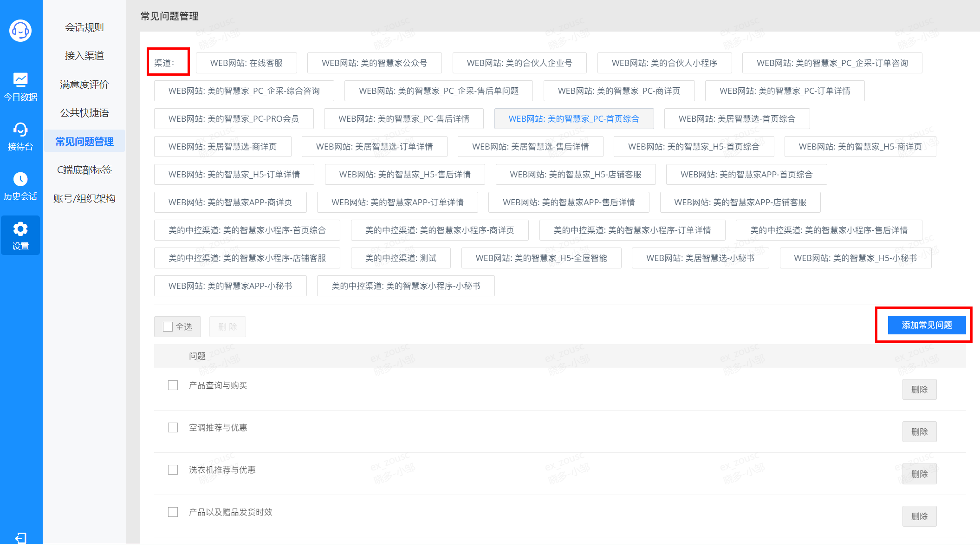Delete the 产品查询与购买 question
This screenshot has height=548, width=980.
pyautogui.click(x=919, y=390)
